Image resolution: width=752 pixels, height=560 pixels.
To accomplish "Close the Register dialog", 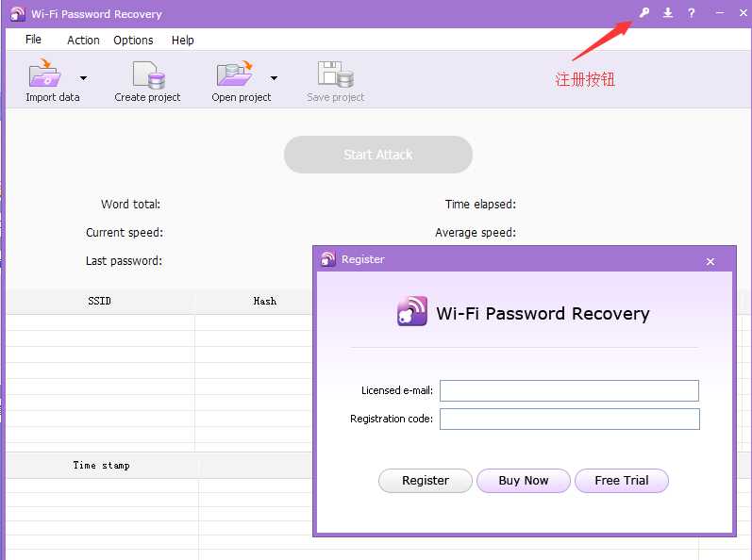I will coord(710,261).
